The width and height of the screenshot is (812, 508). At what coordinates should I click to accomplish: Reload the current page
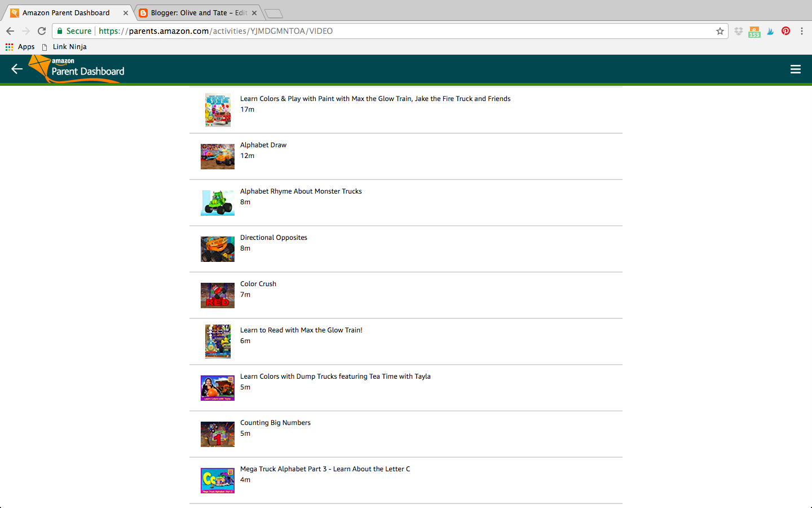pyautogui.click(x=42, y=31)
